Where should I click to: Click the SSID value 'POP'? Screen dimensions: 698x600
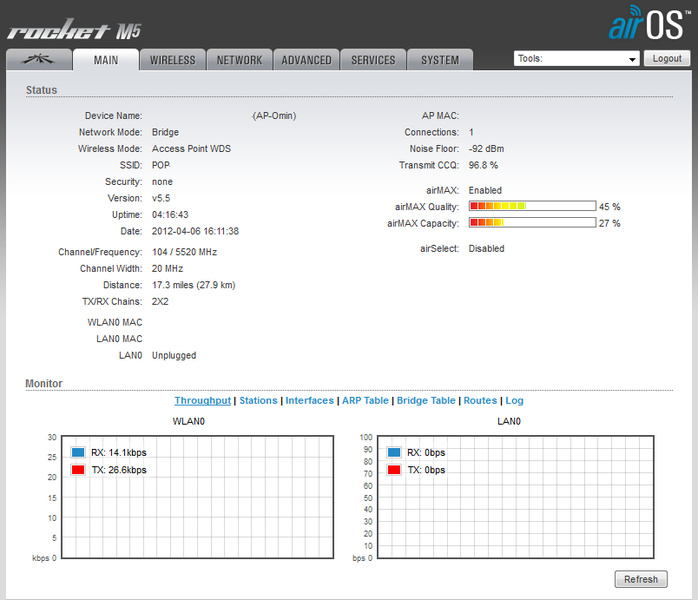pyautogui.click(x=161, y=165)
